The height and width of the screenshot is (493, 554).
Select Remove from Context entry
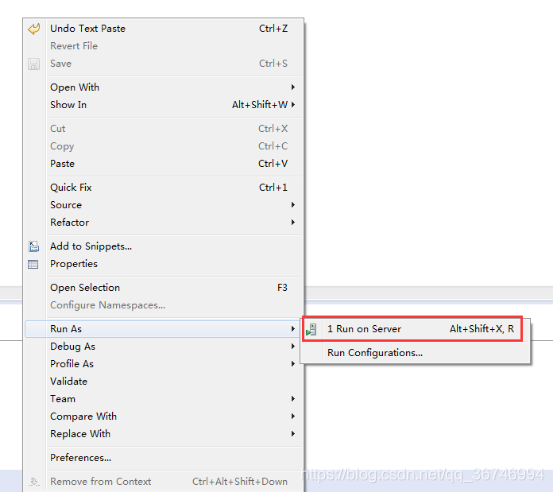163,482
